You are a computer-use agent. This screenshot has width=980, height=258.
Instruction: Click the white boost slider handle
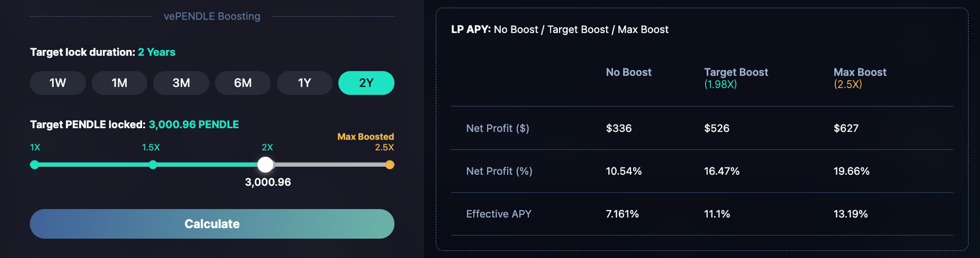coord(265,164)
